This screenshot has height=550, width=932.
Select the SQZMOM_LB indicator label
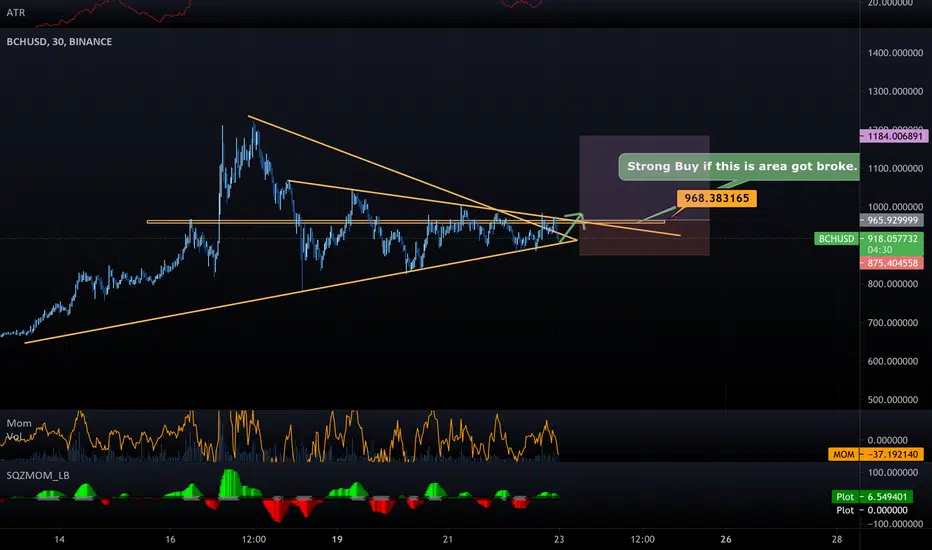38,475
